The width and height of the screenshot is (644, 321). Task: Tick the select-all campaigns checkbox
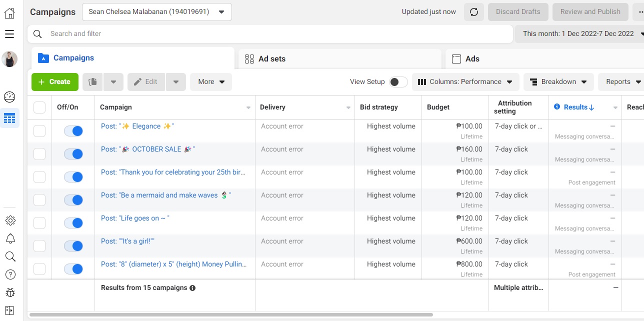[39, 107]
